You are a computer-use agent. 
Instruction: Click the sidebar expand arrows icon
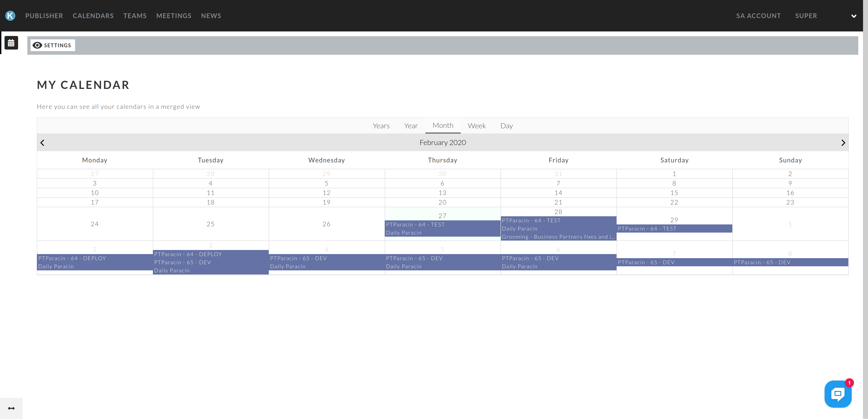coord(11,408)
